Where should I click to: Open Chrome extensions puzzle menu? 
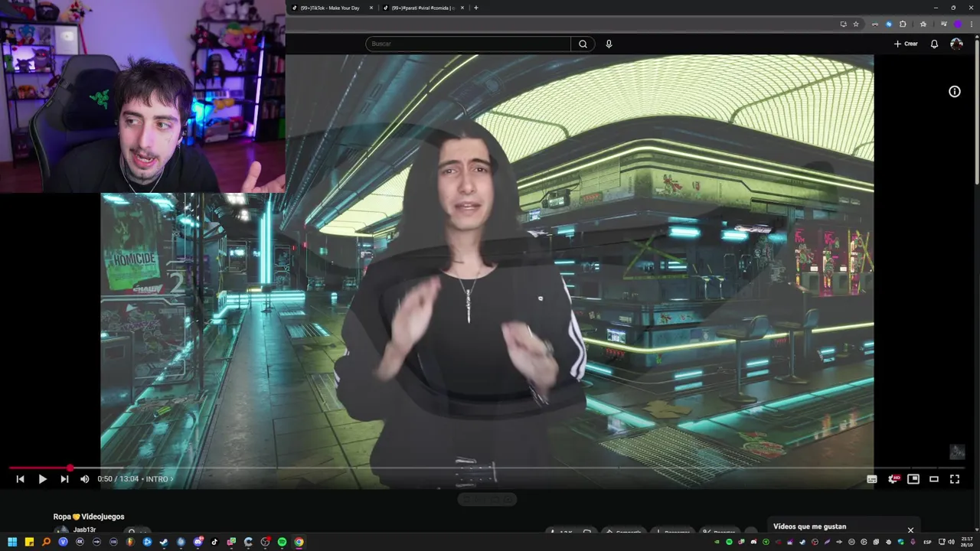[903, 24]
